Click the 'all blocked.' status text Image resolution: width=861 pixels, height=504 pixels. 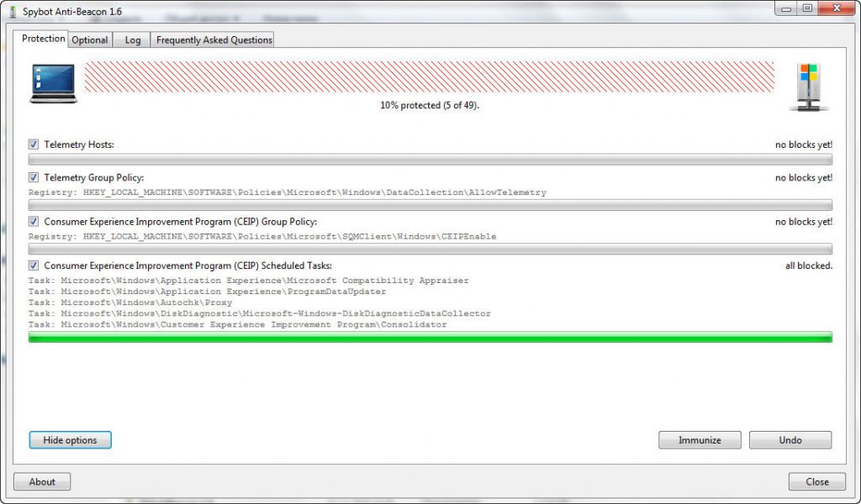809,265
